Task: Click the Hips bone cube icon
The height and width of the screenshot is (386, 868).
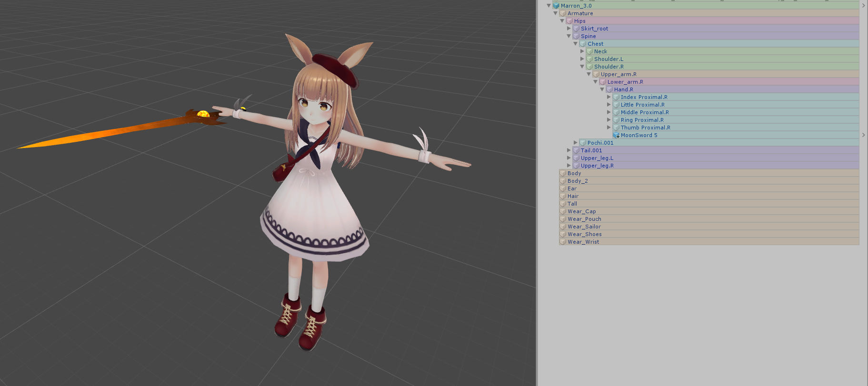Action: [569, 21]
